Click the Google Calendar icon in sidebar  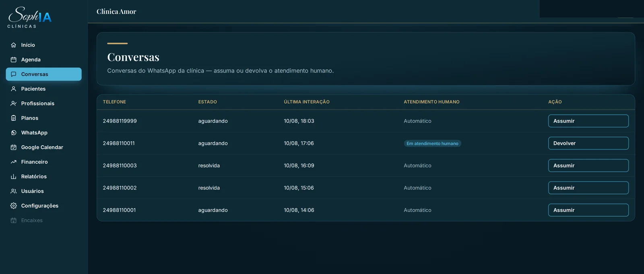tap(13, 147)
